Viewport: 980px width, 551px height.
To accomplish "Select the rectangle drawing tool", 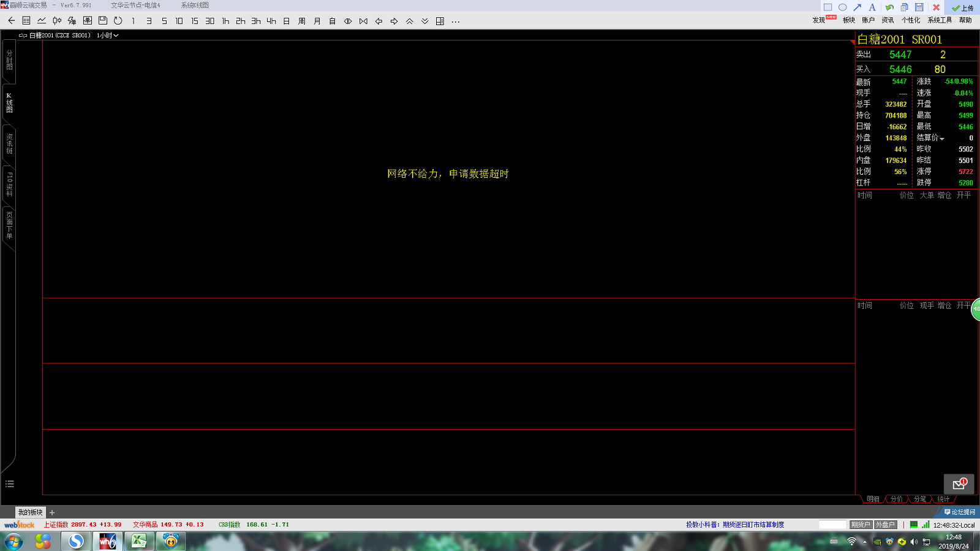I will pyautogui.click(x=827, y=7).
